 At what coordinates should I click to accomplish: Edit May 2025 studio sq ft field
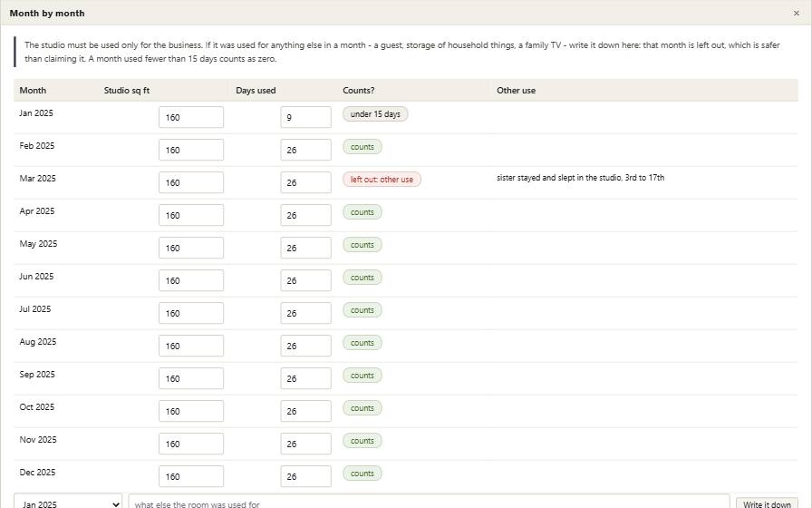pos(191,248)
